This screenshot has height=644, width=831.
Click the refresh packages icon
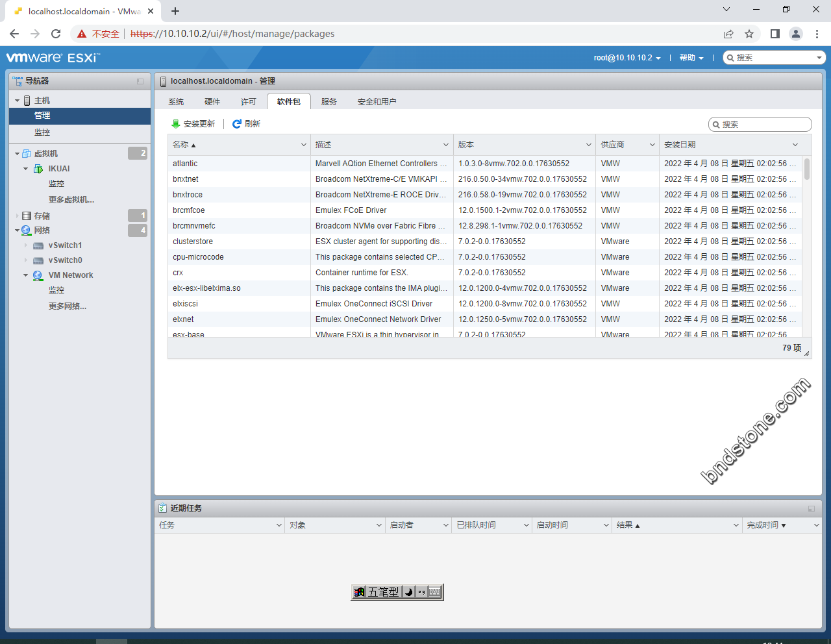point(237,123)
